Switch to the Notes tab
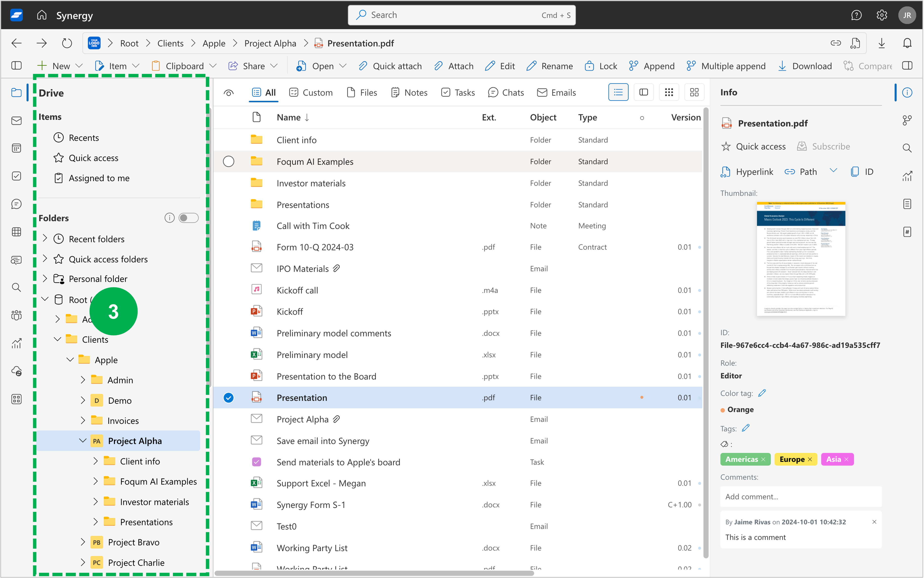924x578 pixels. (409, 93)
